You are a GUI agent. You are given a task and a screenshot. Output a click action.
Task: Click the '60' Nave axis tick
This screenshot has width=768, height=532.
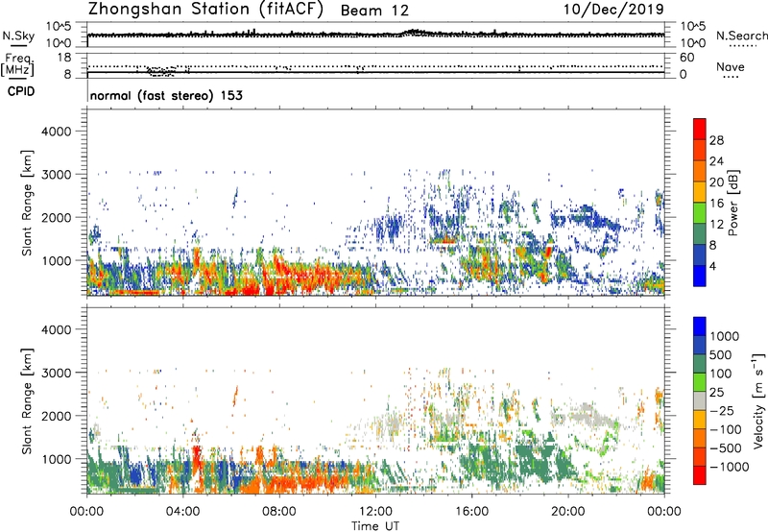click(x=686, y=58)
